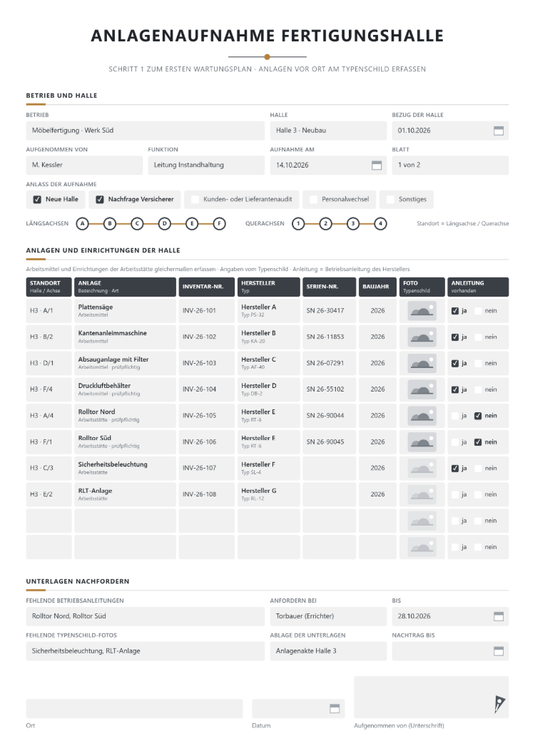Click serial number cell for Sicherheitsbeleuchtung
This screenshot has width=535, height=756.
click(x=329, y=468)
